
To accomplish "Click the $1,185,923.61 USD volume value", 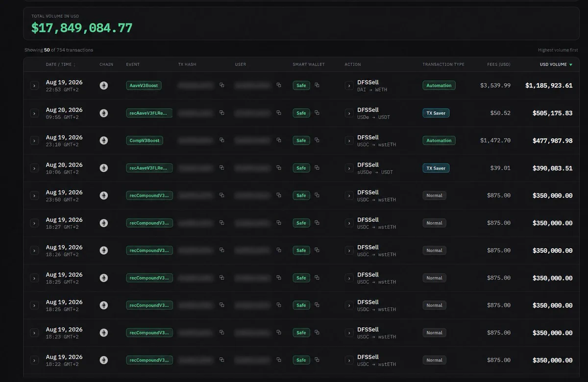I will (549, 85).
